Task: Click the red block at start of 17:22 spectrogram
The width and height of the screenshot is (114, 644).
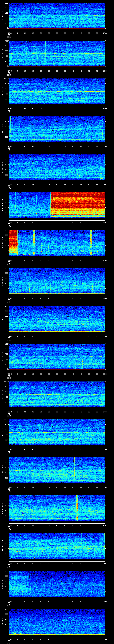Action: coord(13,242)
